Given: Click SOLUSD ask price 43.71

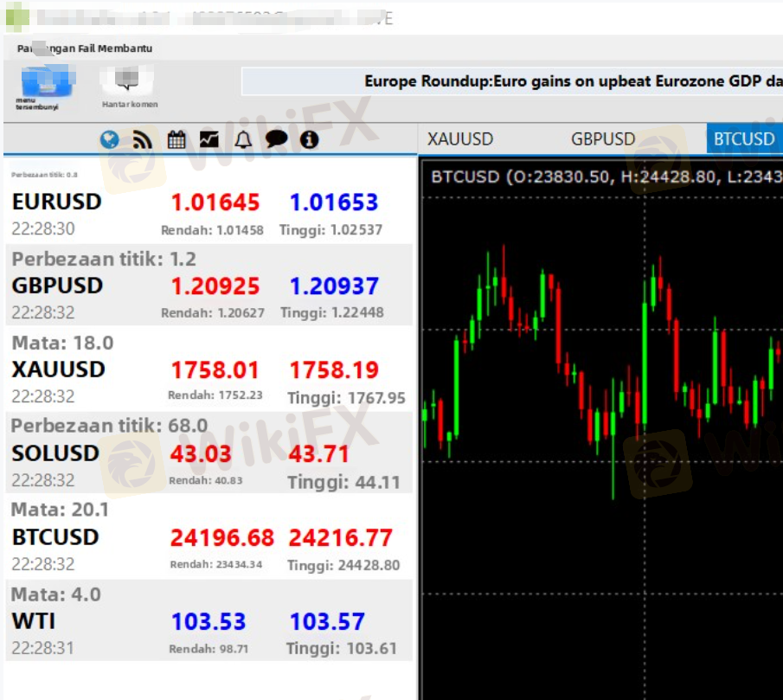Looking at the screenshot, I should point(319,454).
